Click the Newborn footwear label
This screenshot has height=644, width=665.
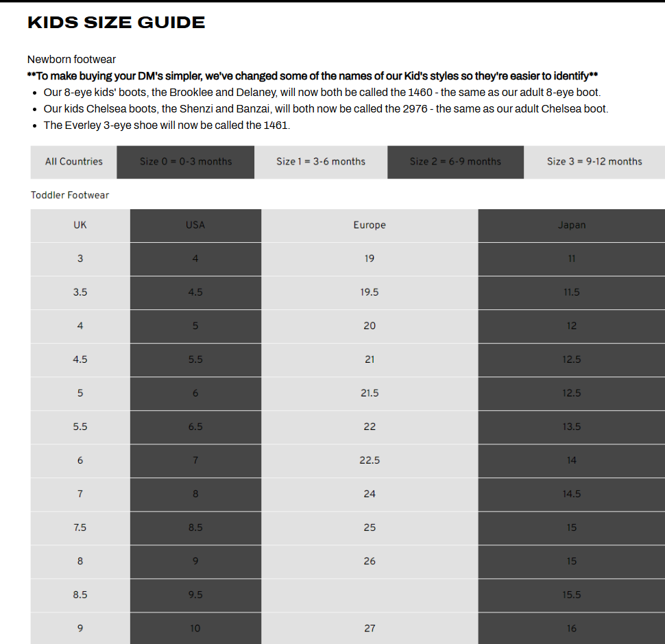(71, 60)
